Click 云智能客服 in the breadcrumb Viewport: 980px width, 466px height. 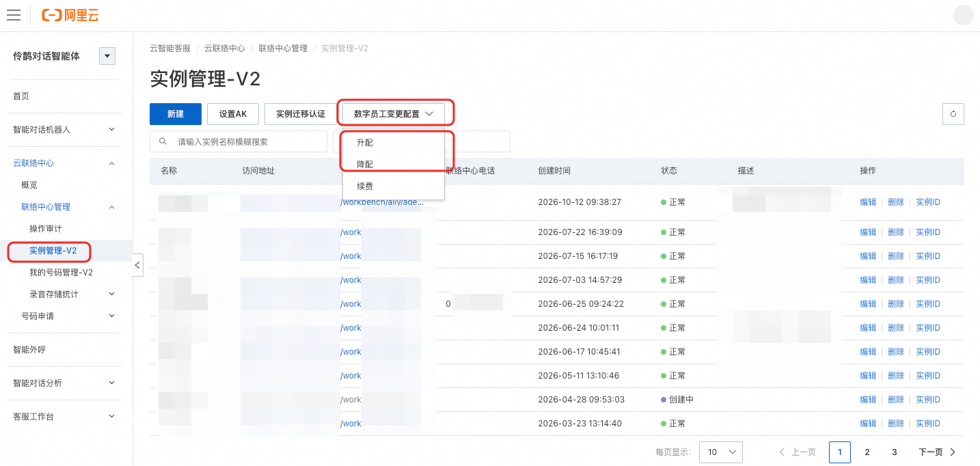coord(170,49)
